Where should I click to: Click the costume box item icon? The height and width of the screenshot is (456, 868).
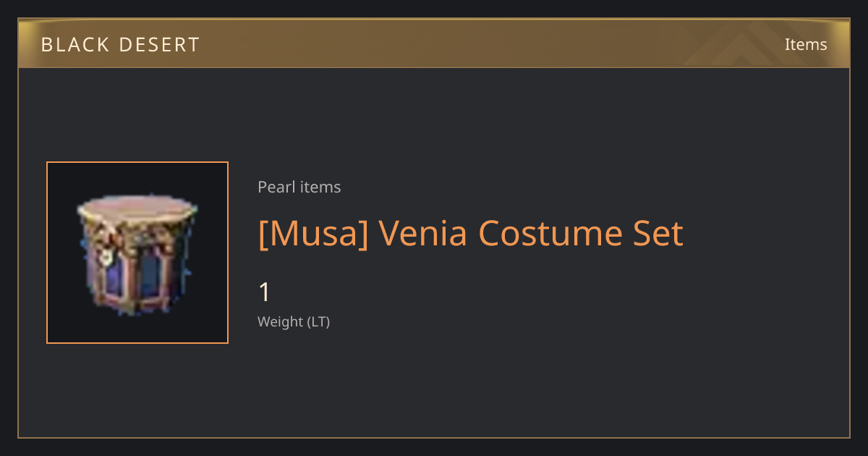(x=137, y=253)
